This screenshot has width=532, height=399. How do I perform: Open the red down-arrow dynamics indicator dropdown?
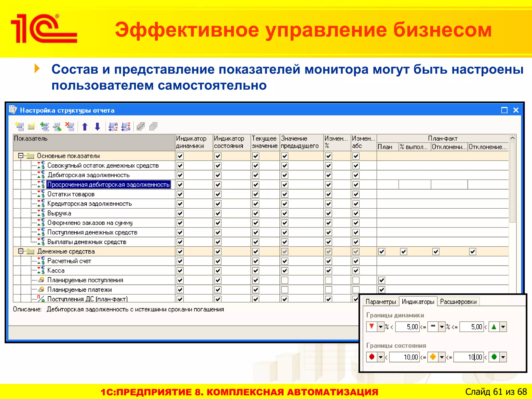pos(381,327)
